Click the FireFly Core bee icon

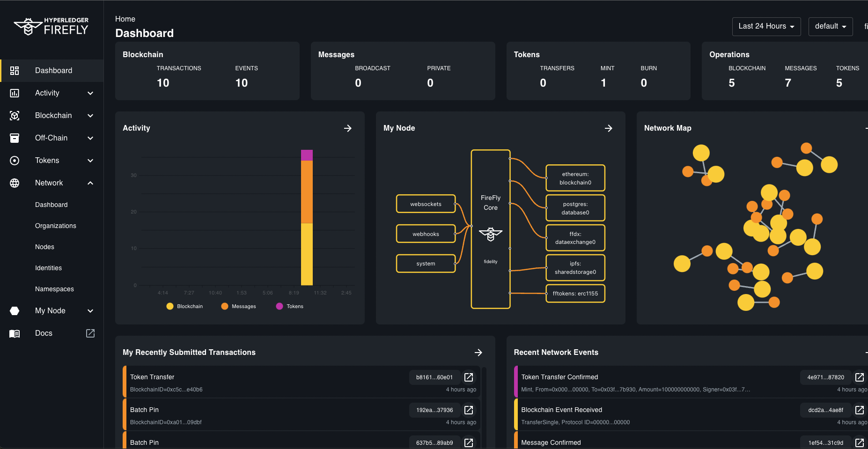[x=491, y=234]
